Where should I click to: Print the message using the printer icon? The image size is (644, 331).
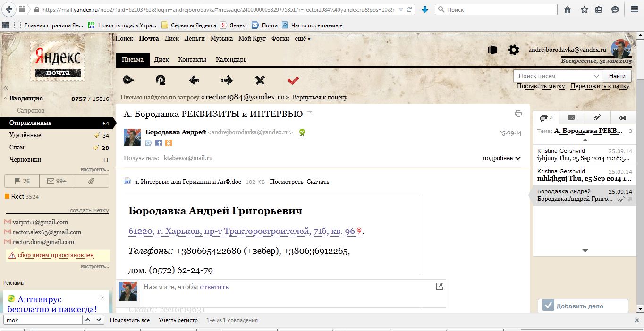coord(518,114)
